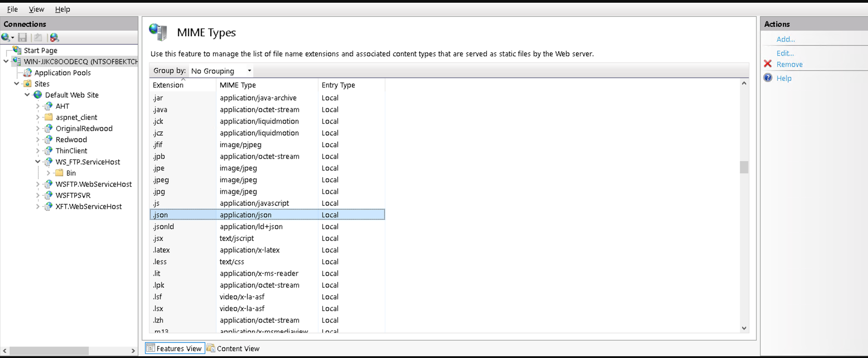Expand the aspnet_client node
The height and width of the screenshot is (358, 868).
click(38, 117)
